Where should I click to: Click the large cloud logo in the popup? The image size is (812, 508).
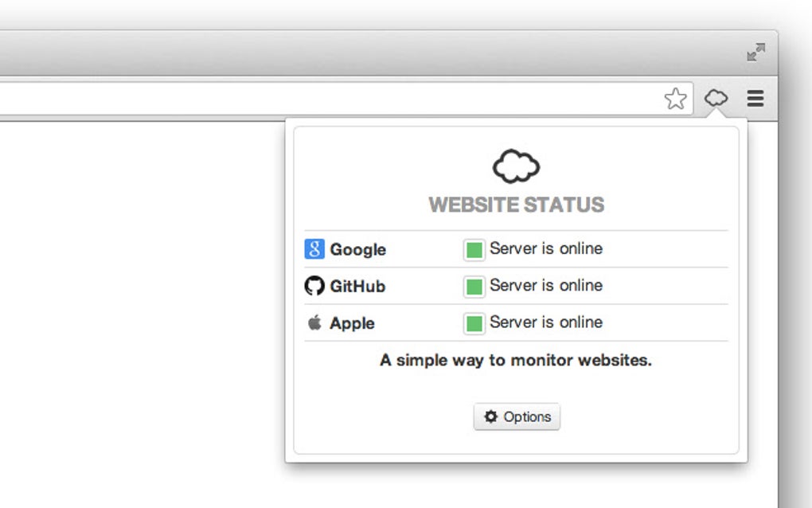[x=516, y=166]
